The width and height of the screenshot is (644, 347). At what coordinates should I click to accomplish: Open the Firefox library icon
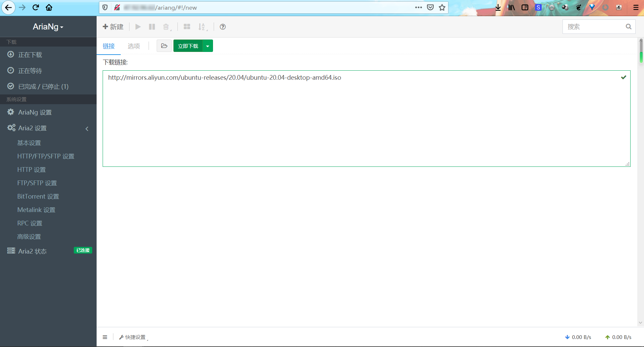pos(512,7)
